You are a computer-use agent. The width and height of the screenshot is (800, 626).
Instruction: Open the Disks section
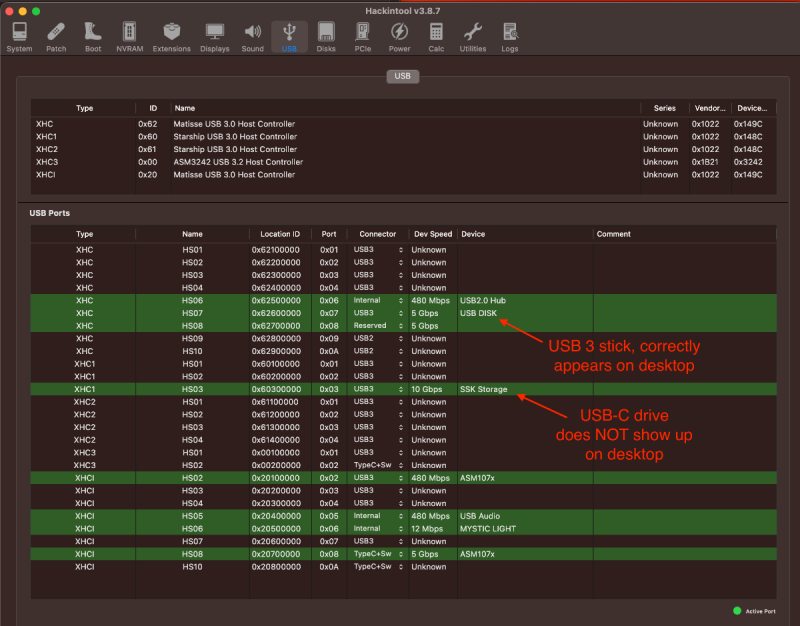[326, 35]
